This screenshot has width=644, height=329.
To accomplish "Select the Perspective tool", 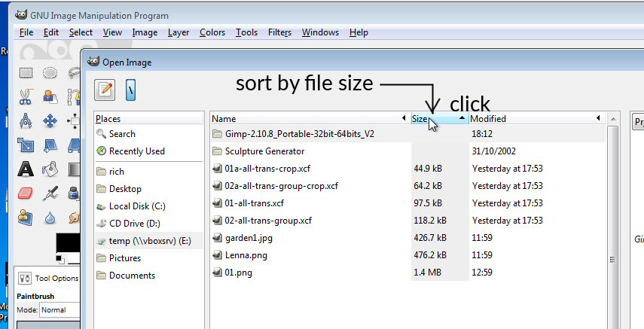I will point(74,145).
